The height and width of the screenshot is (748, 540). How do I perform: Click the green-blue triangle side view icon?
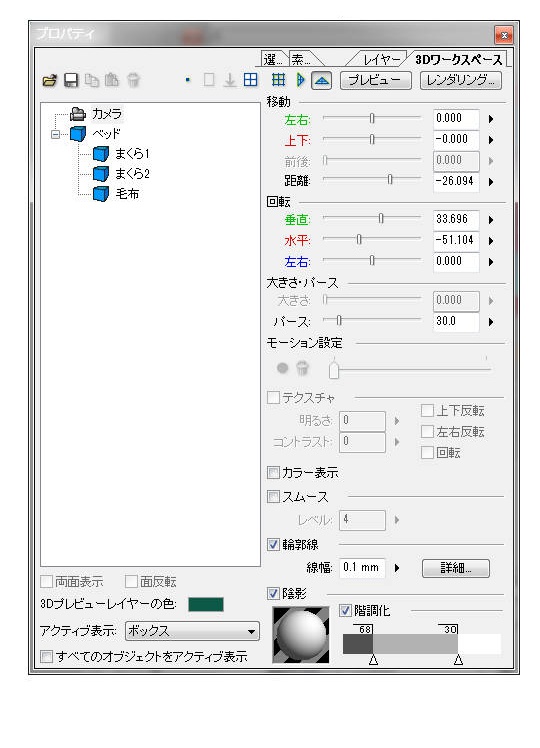coord(300,80)
